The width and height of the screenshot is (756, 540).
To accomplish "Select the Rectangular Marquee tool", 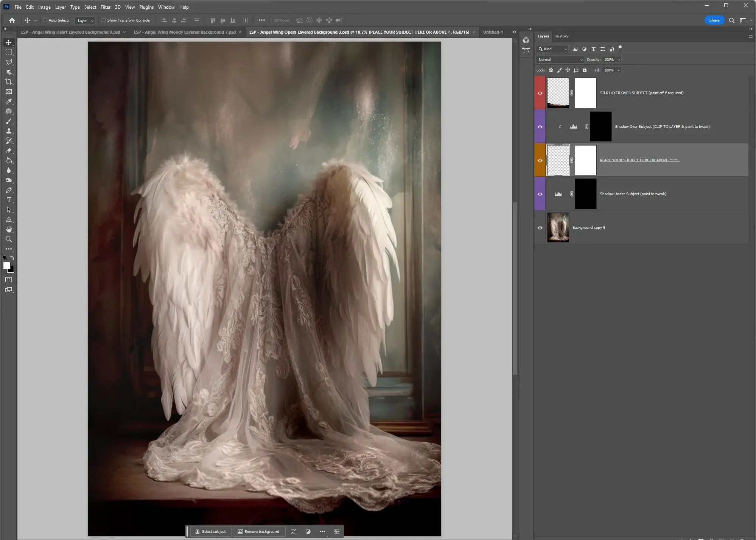I will [x=9, y=52].
